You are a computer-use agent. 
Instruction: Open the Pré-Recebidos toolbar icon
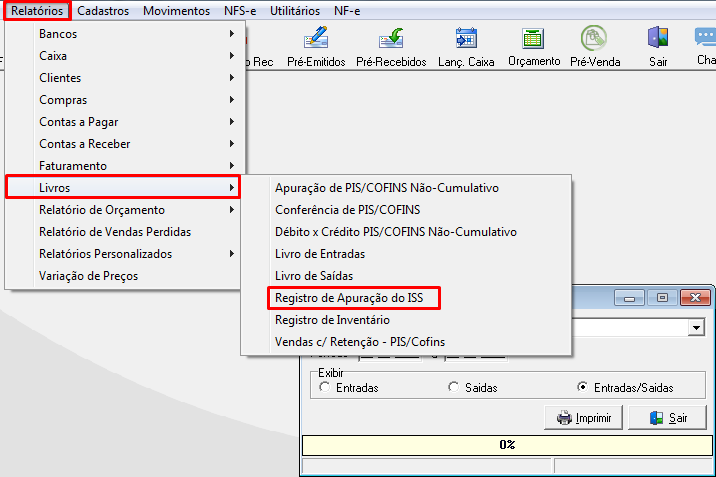click(391, 38)
